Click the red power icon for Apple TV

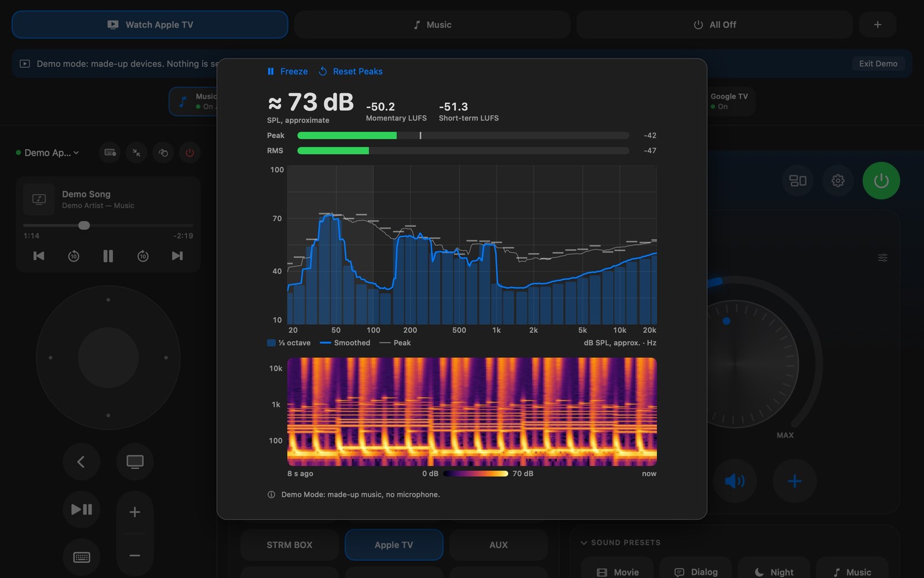(x=189, y=153)
